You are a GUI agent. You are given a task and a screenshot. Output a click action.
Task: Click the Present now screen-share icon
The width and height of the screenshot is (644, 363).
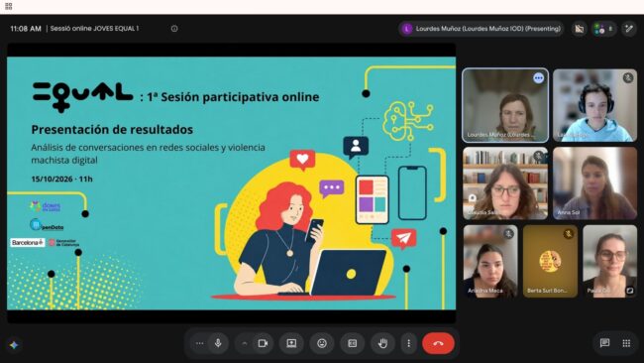pyautogui.click(x=291, y=343)
